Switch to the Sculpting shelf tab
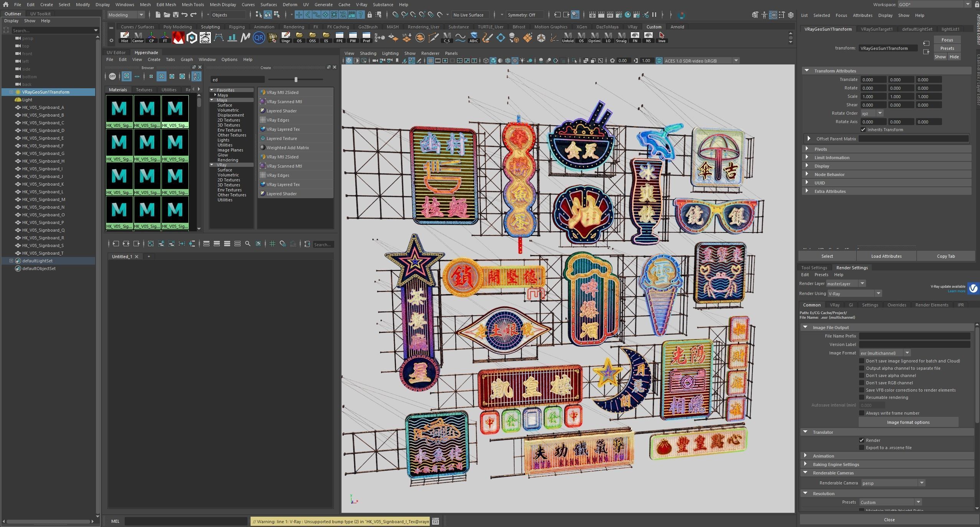 click(210, 27)
